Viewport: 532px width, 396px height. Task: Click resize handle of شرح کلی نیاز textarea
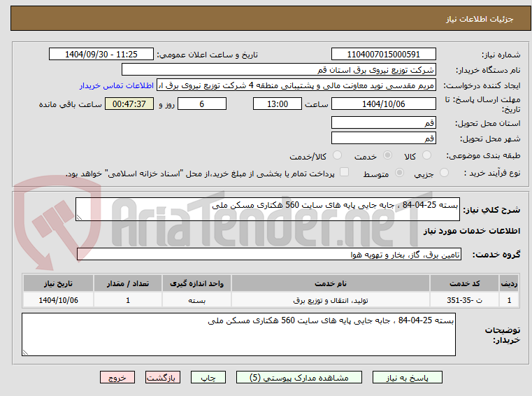(79, 218)
